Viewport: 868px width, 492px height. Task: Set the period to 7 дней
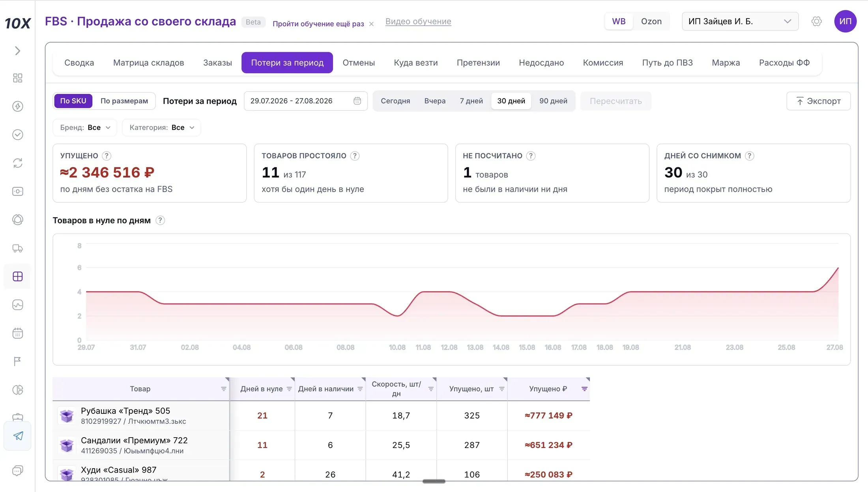(471, 101)
